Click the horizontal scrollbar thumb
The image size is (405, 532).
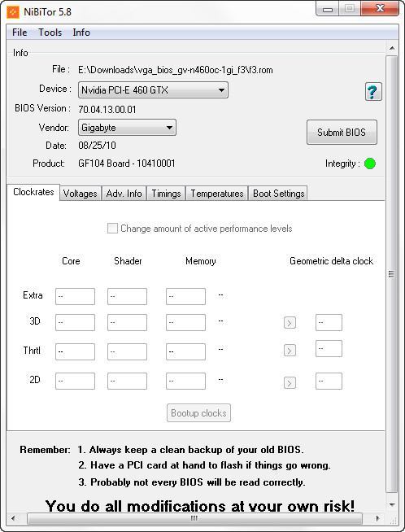point(194,518)
